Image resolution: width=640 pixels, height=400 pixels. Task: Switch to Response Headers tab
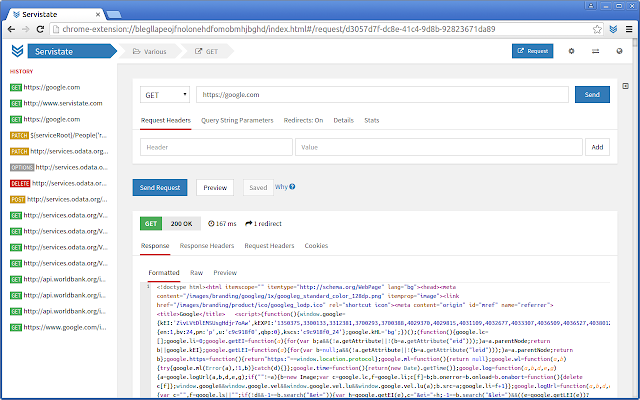coord(207,245)
